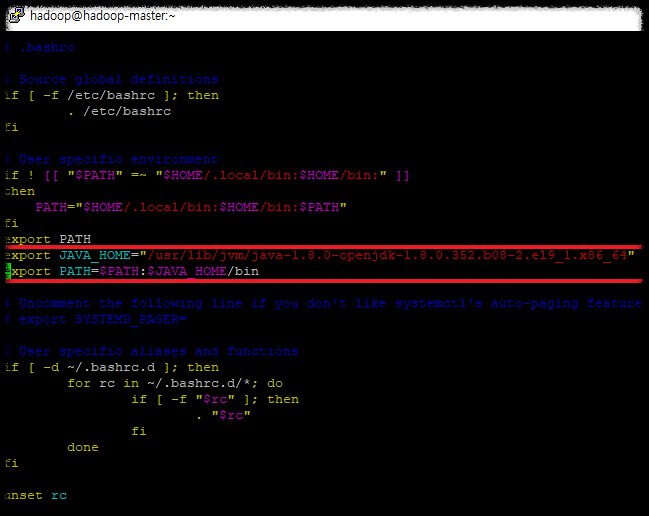Image resolution: width=649 pixels, height=516 pixels.
Task: Click the PATH="$HOME/.local/bin:$HOME/bin:$PATH" line
Action: tap(191, 207)
